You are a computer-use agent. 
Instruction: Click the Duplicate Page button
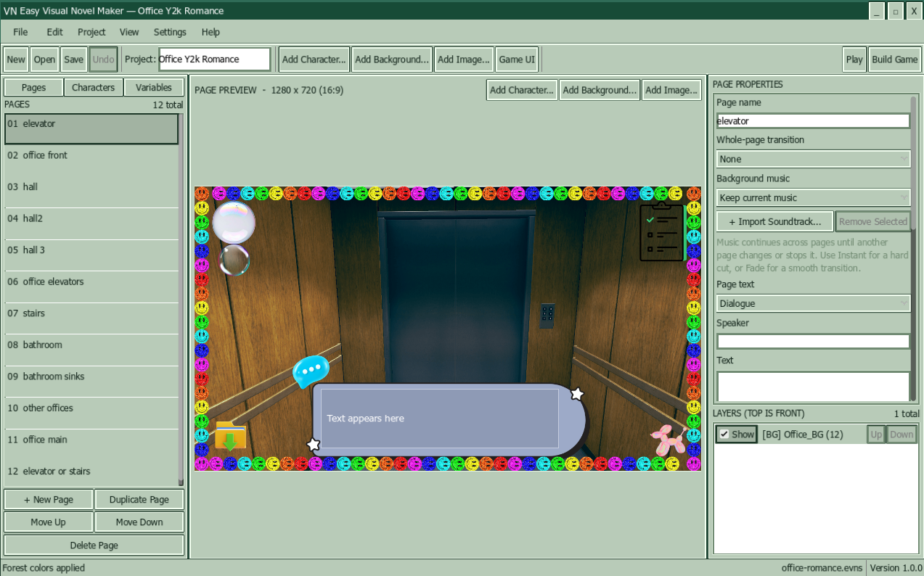pos(139,500)
